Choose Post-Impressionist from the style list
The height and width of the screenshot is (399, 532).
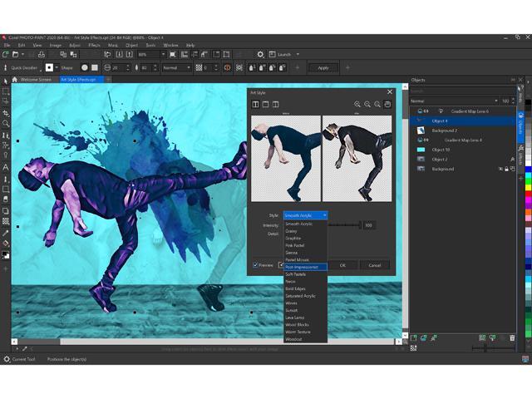(x=304, y=267)
